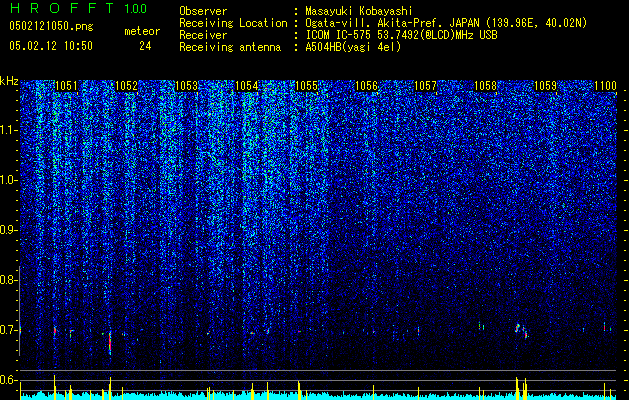629x400 pixels.
Task: Click time marker 1054
Action: pos(246,86)
